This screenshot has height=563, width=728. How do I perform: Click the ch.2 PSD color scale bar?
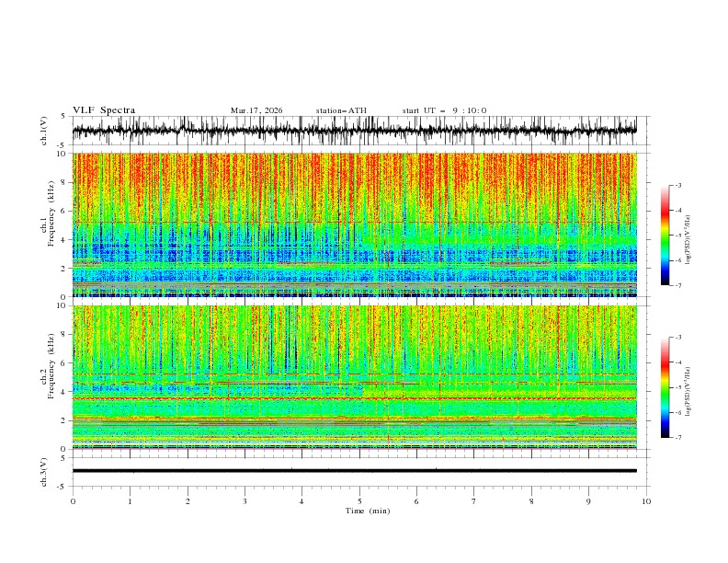coord(665,387)
